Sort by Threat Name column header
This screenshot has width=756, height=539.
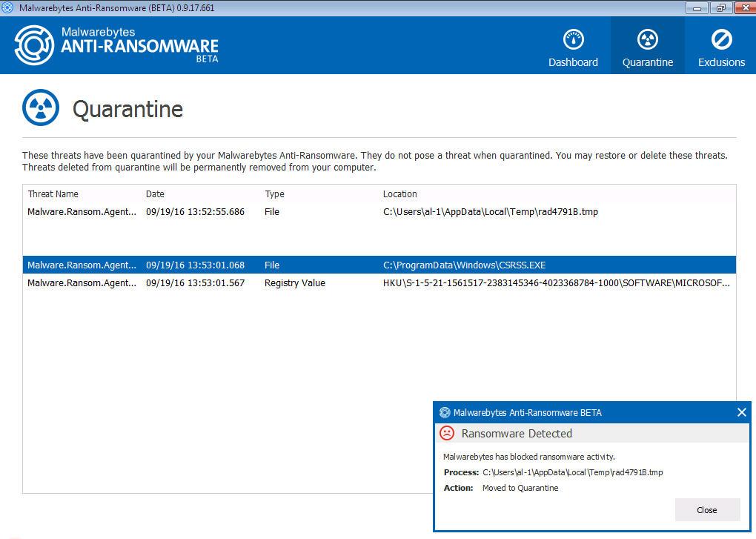[53, 194]
